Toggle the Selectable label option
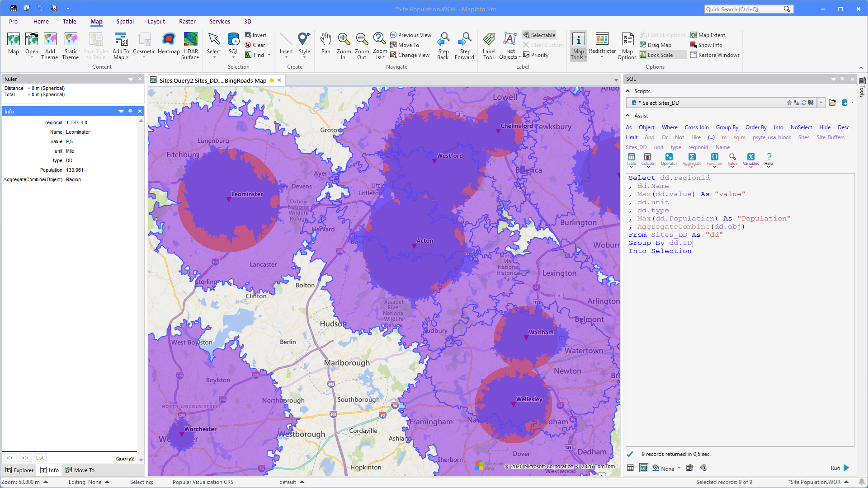 pyautogui.click(x=539, y=35)
